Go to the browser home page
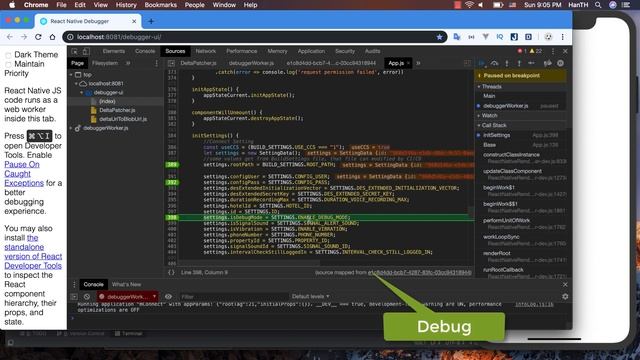Image resolution: width=640 pixels, height=360 pixels. 52,37
